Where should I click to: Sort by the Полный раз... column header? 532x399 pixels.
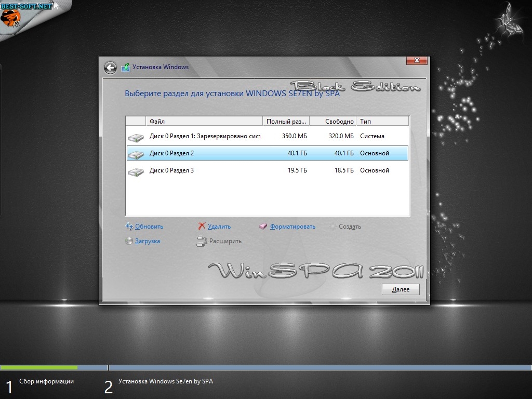(x=286, y=121)
